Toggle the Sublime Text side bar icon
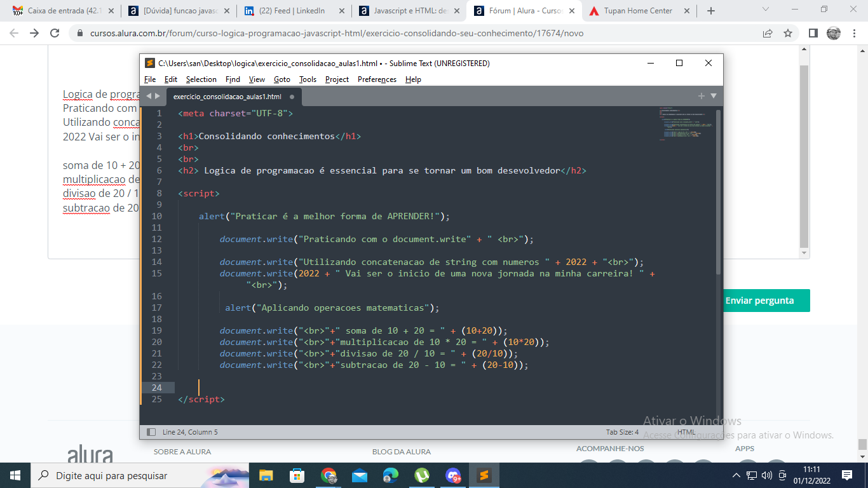The height and width of the screenshot is (488, 868). (151, 432)
